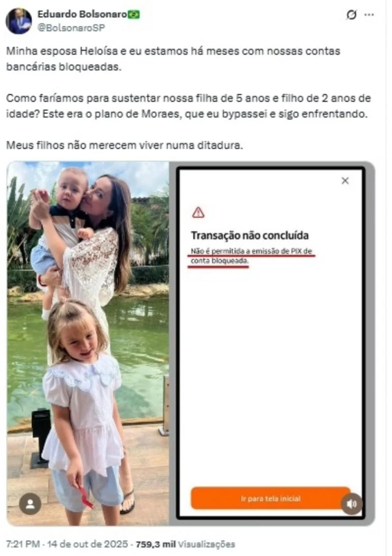Close the bank dialog with the X icon

[345, 181]
